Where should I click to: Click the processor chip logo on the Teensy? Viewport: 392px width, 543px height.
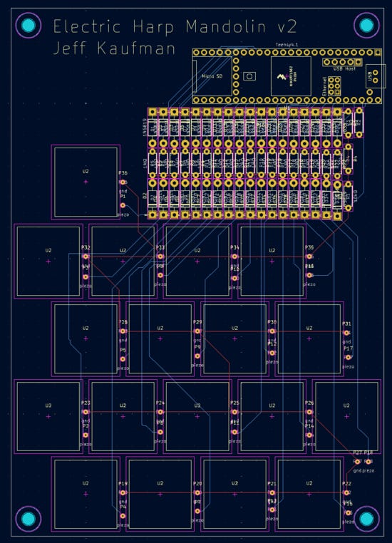[282, 76]
